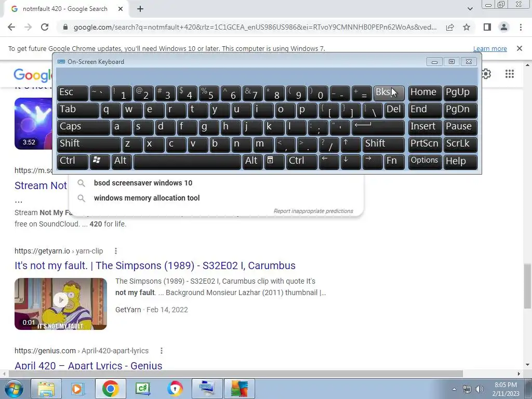532x399 pixels.
Task: Toggle left Shift on On-Screen Keyboard
Action: pos(89,144)
